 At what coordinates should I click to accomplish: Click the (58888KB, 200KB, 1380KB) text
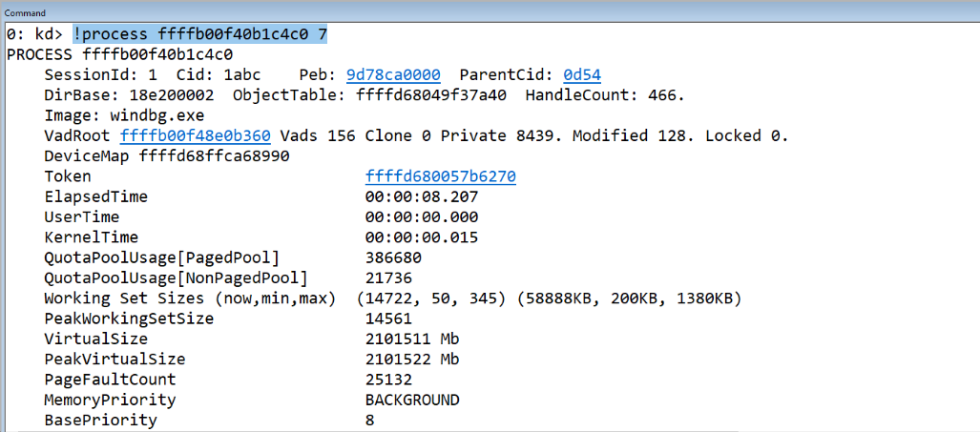pyautogui.click(x=629, y=298)
